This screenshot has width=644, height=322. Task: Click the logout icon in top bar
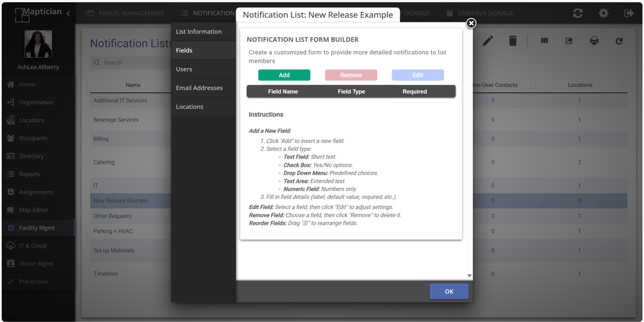(628, 13)
